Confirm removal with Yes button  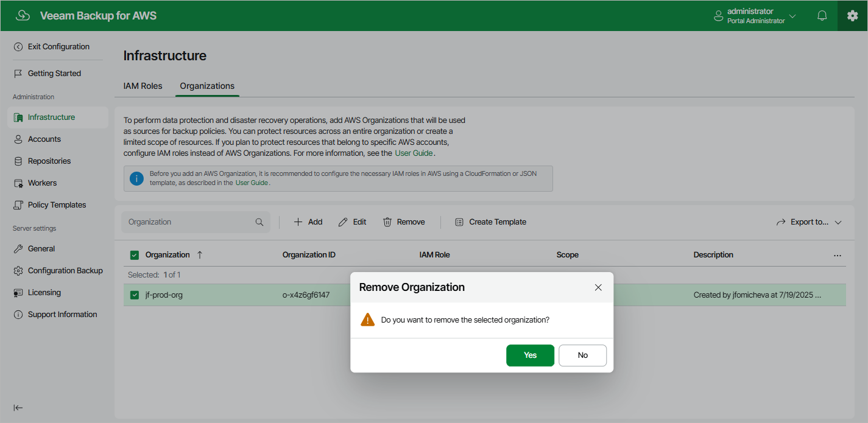coord(530,355)
